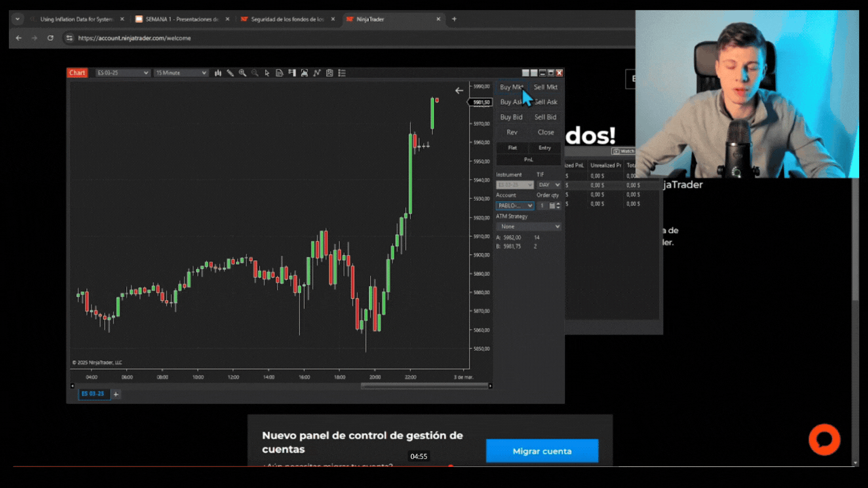The height and width of the screenshot is (488, 868).
Task: Click the 'Migrar cuenta' button
Action: point(542,451)
